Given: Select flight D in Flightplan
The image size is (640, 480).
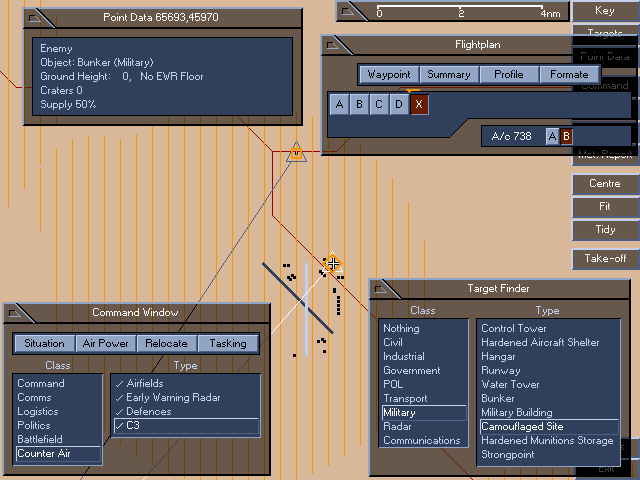Looking at the screenshot, I should pyautogui.click(x=399, y=104).
